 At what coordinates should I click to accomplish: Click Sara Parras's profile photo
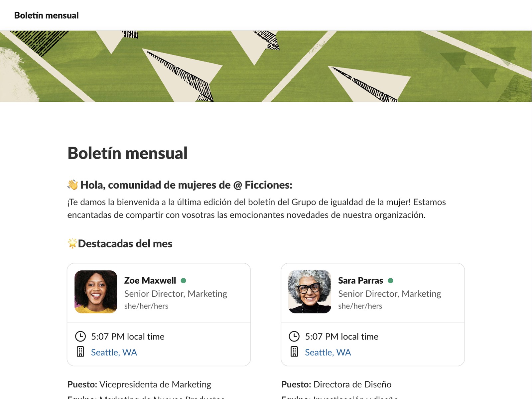click(310, 292)
